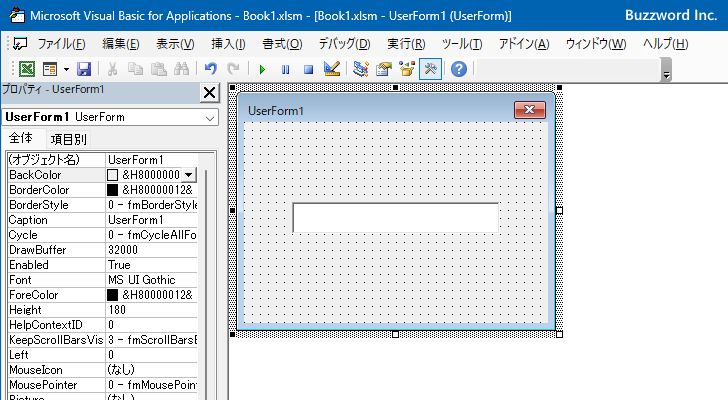Switch to the 項目別 tab

click(68, 139)
